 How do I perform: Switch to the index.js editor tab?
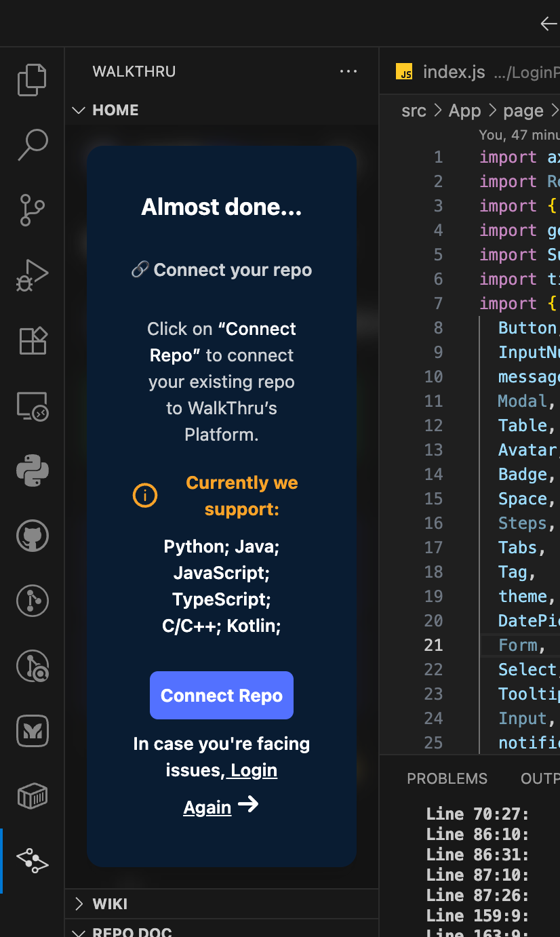point(453,72)
